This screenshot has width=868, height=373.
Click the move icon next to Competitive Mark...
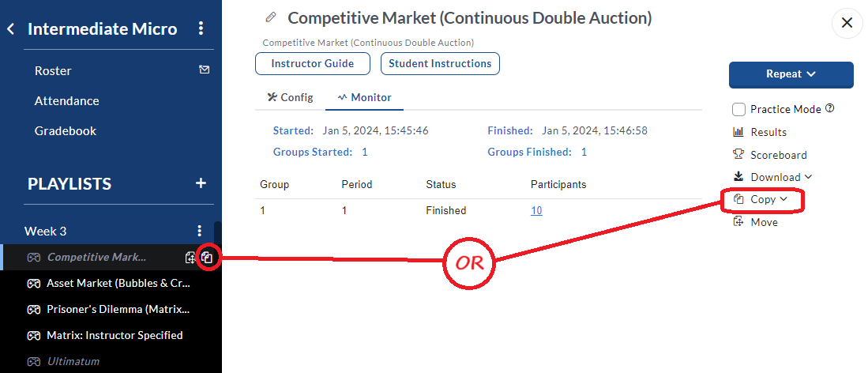click(x=191, y=257)
